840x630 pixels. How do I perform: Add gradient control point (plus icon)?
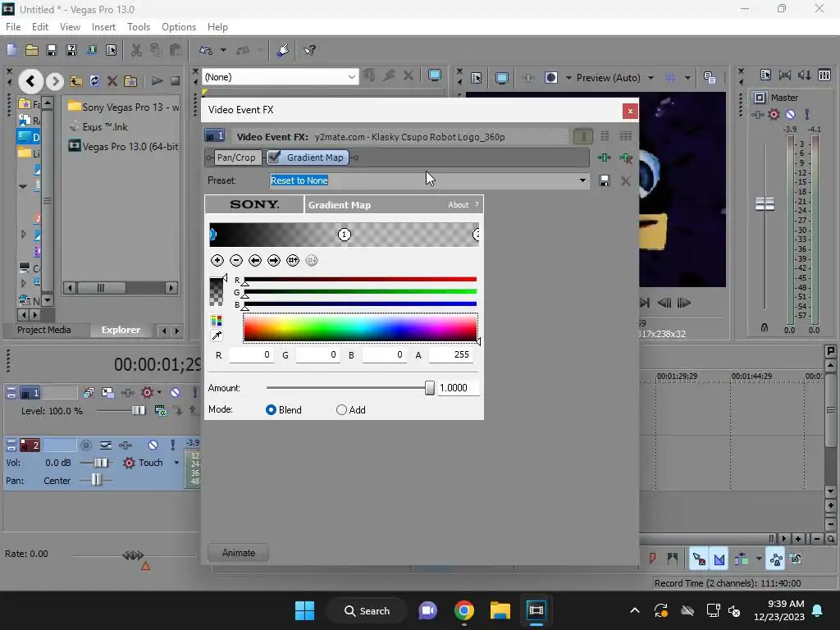tap(217, 260)
